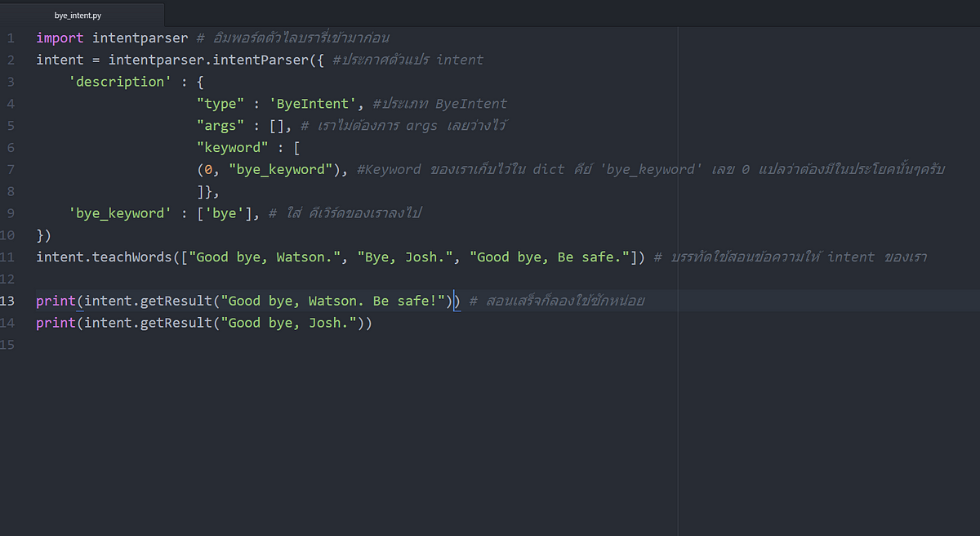980x536 pixels.
Task: Click line number 1 in the gutter
Action: pos(11,38)
